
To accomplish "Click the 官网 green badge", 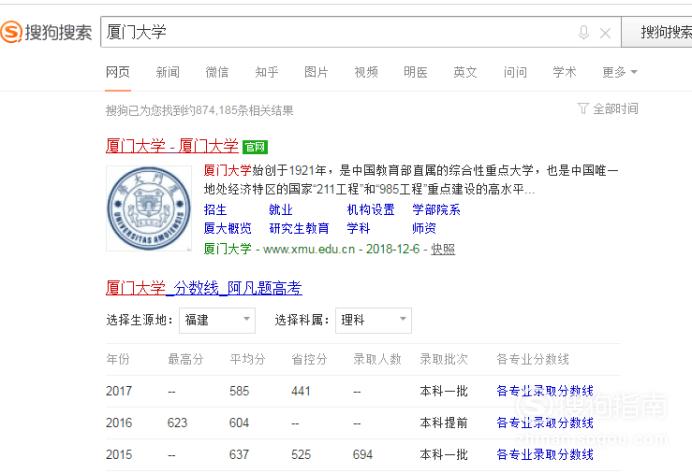I will click(x=255, y=146).
